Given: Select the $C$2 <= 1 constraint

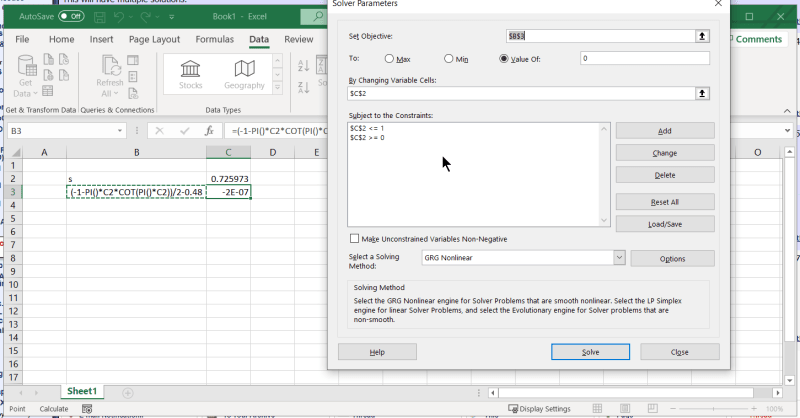Looking at the screenshot, I should (x=367, y=129).
